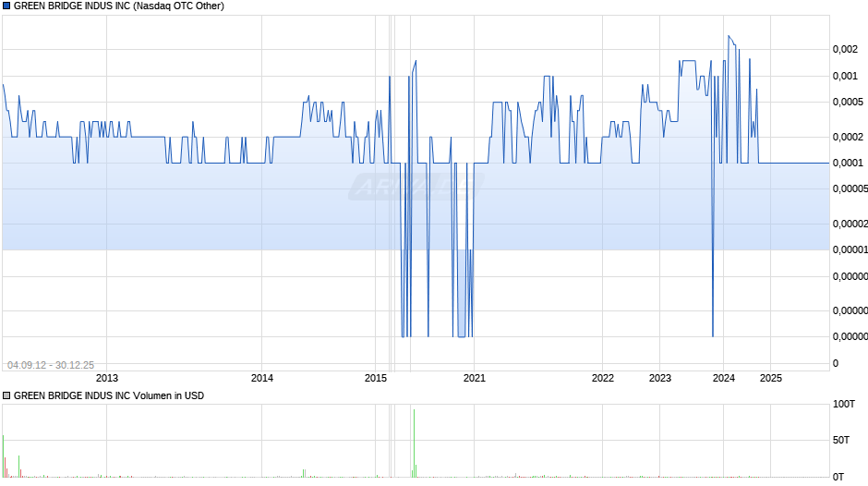
Task: Click the highest price peak in early 2024
Action: (x=729, y=36)
